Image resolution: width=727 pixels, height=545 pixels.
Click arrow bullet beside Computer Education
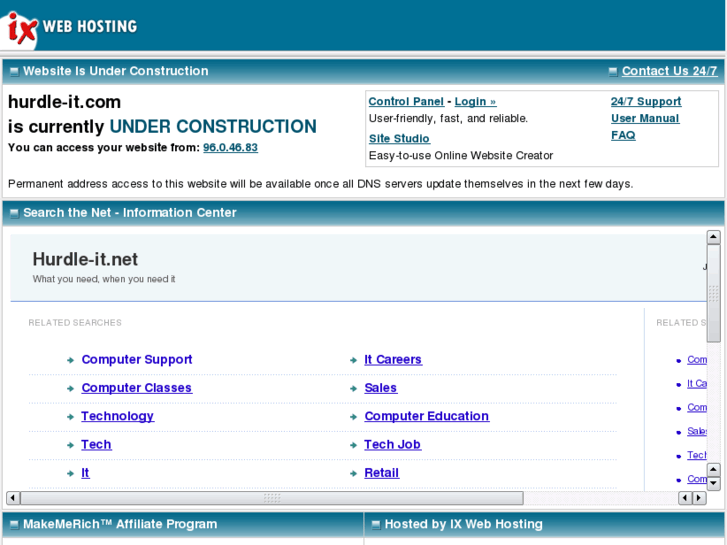[x=353, y=417]
